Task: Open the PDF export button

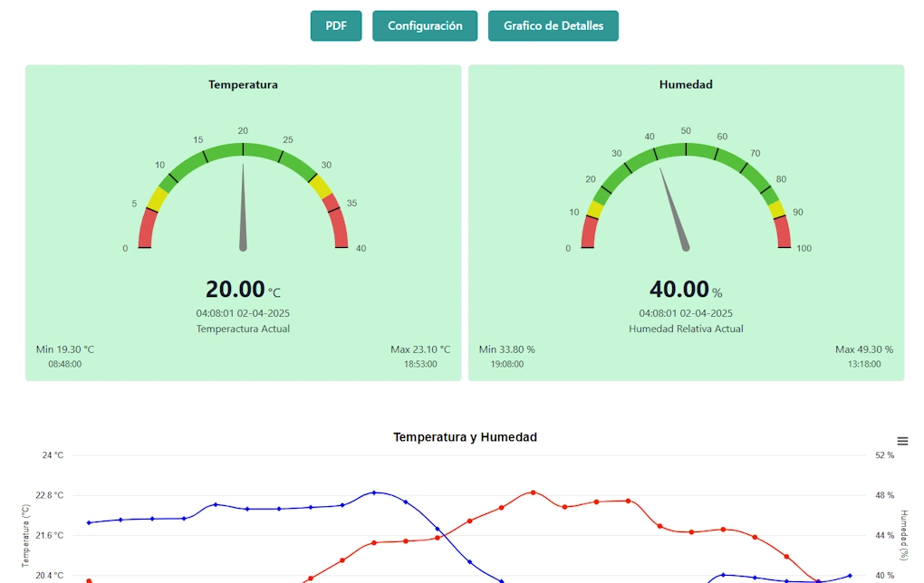Action: click(x=335, y=26)
